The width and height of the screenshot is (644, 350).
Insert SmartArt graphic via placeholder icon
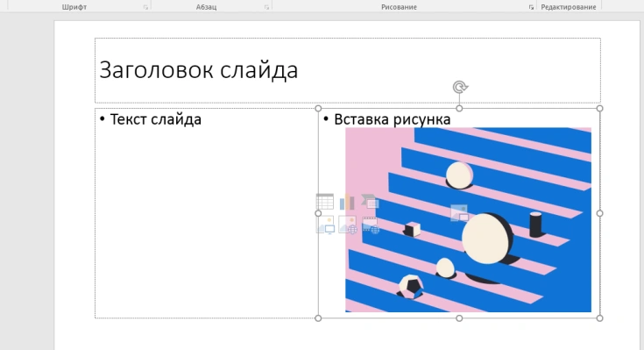(370, 202)
